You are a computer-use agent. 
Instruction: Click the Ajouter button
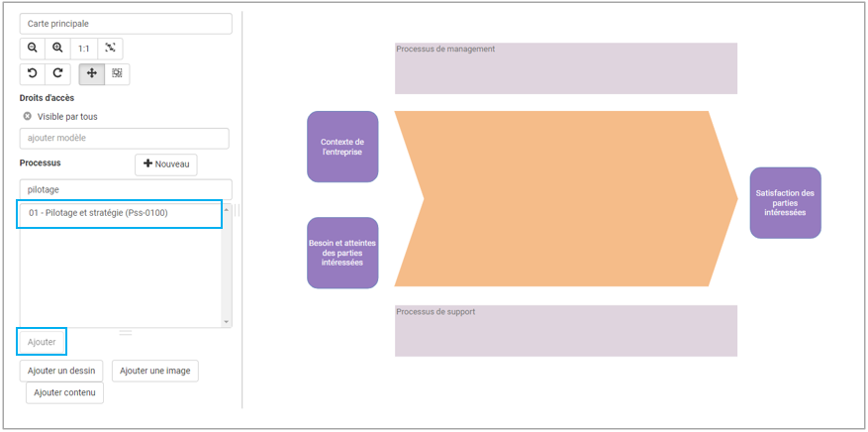(42, 342)
